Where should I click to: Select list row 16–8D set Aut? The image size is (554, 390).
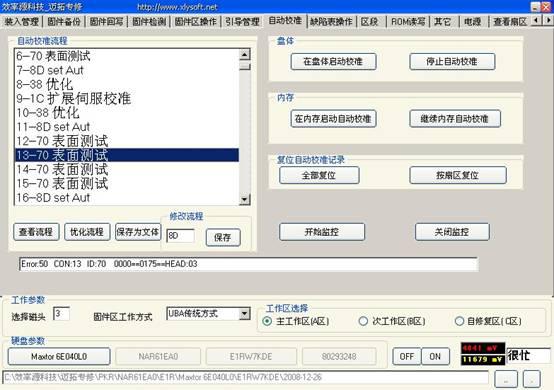[127, 197]
